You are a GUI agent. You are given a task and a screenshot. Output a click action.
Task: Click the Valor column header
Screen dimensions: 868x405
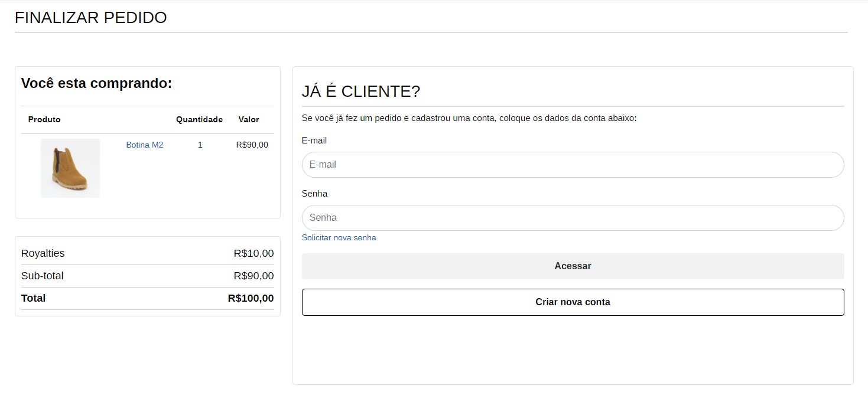coord(249,119)
